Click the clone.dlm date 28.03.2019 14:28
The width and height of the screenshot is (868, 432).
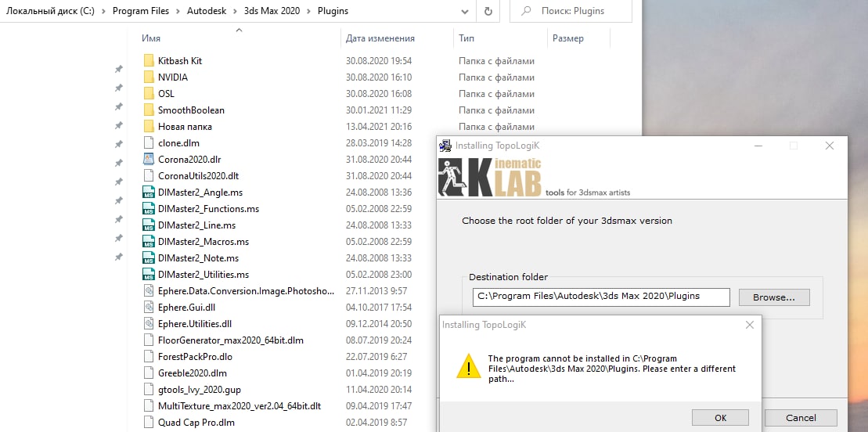379,143
